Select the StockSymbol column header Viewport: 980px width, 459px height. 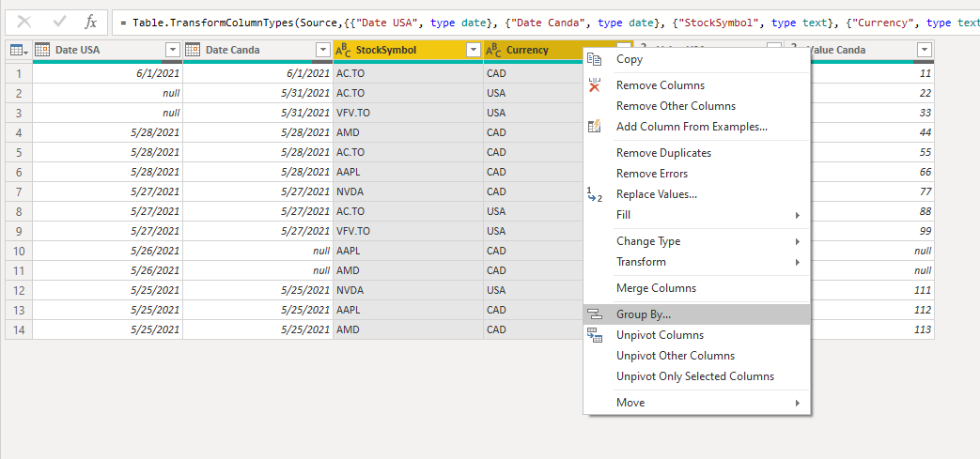409,50
